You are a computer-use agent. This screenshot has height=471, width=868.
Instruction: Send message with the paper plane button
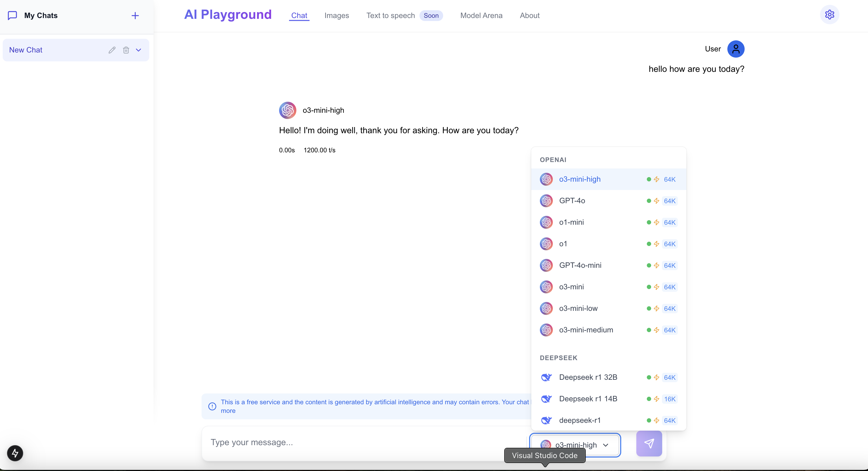pyautogui.click(x=649, y=443)
